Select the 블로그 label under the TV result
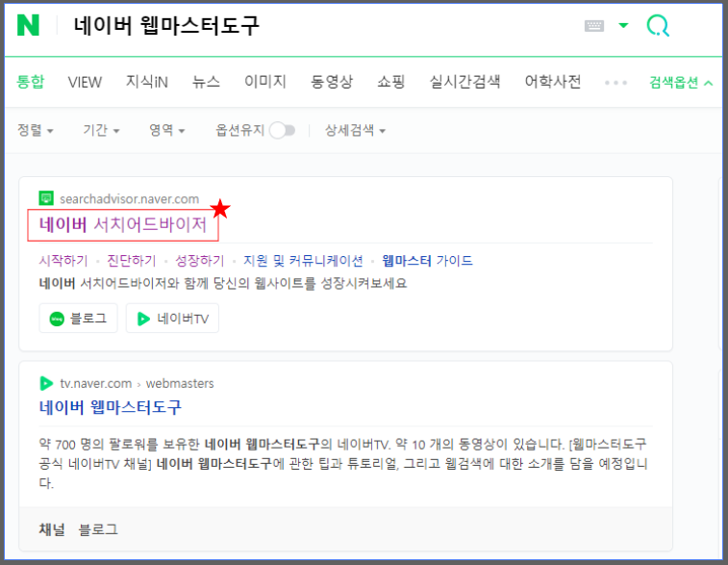The image size is (728, 565). (98, 529)
